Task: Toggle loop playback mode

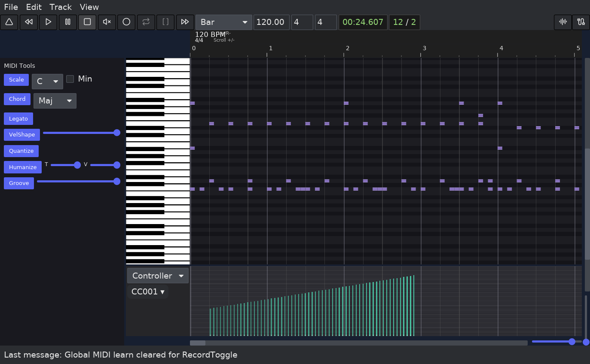Action: coord(146,22)
